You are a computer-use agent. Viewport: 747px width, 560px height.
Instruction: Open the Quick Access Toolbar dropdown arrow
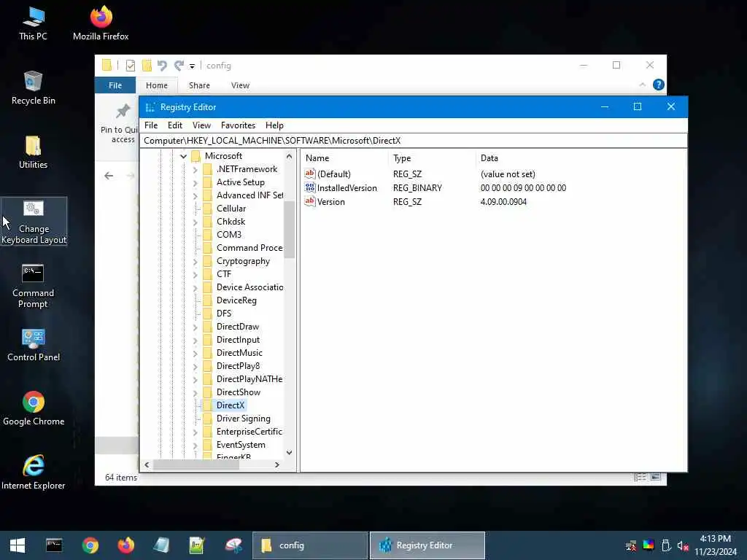pyautogui.click(x=192, y=66)
